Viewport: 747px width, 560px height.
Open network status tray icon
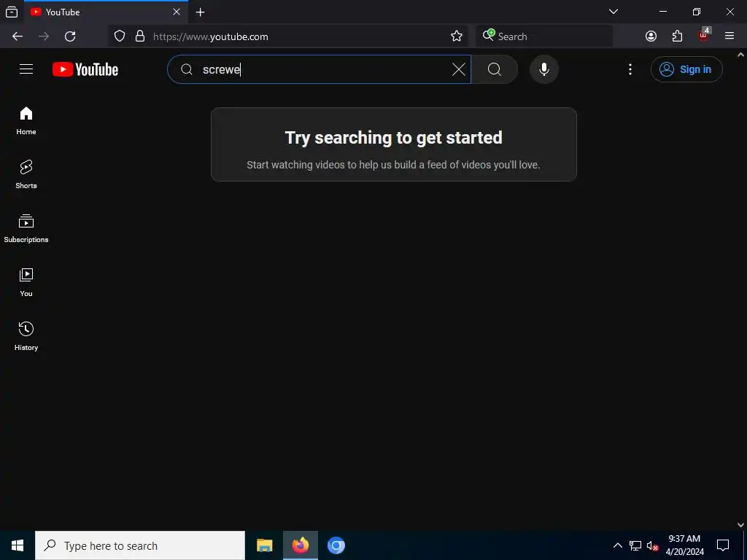(635, 545)
